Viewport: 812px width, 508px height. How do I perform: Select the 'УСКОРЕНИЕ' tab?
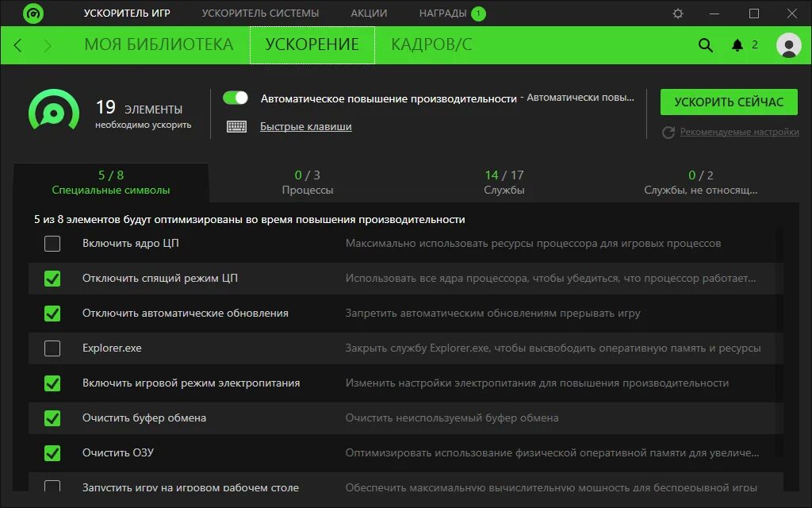click(312, 45)
